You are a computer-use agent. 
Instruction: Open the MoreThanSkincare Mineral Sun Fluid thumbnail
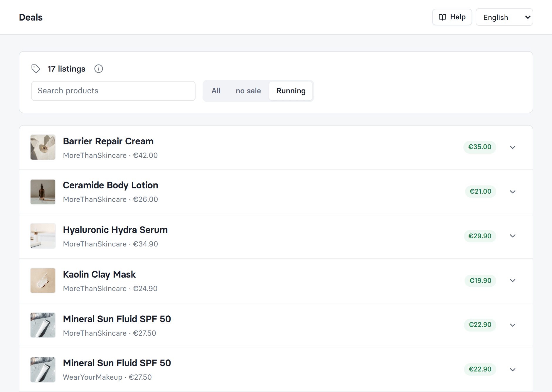[43, 325]
